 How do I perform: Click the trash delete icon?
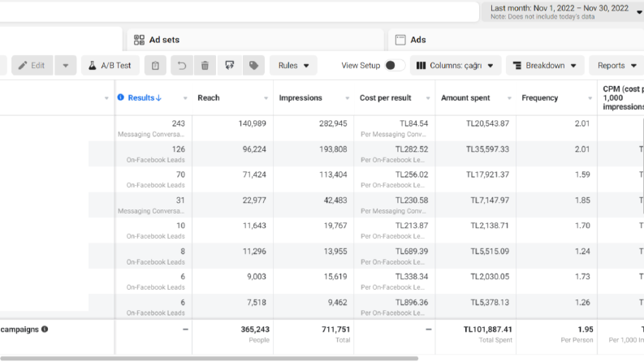[x=205, y=65]
